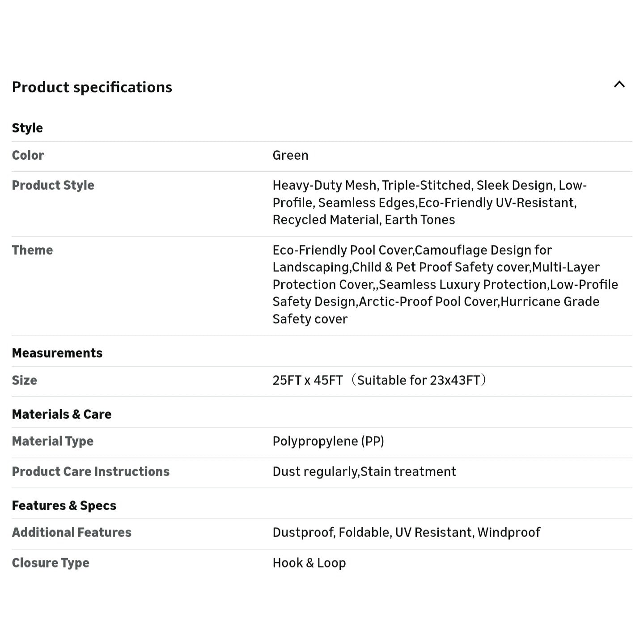Click the Features & Specs section header
This screenshot has width=644, height=644.
click(64, 505)
